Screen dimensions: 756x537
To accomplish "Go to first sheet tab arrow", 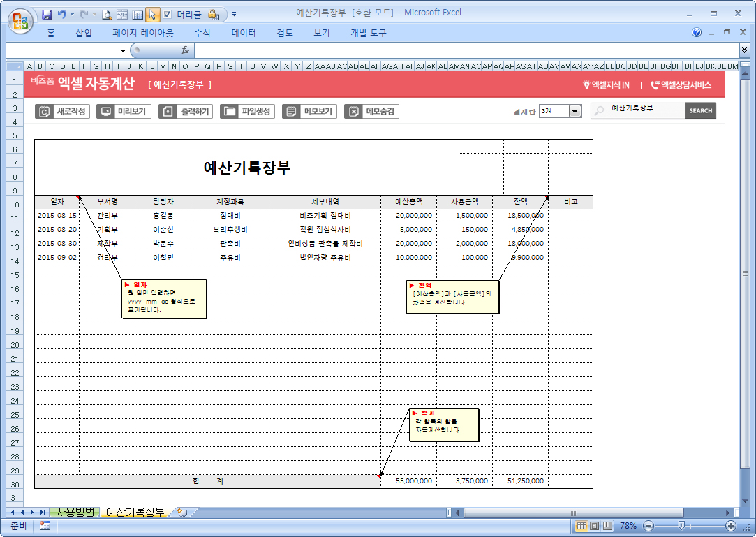I will 12,513.
